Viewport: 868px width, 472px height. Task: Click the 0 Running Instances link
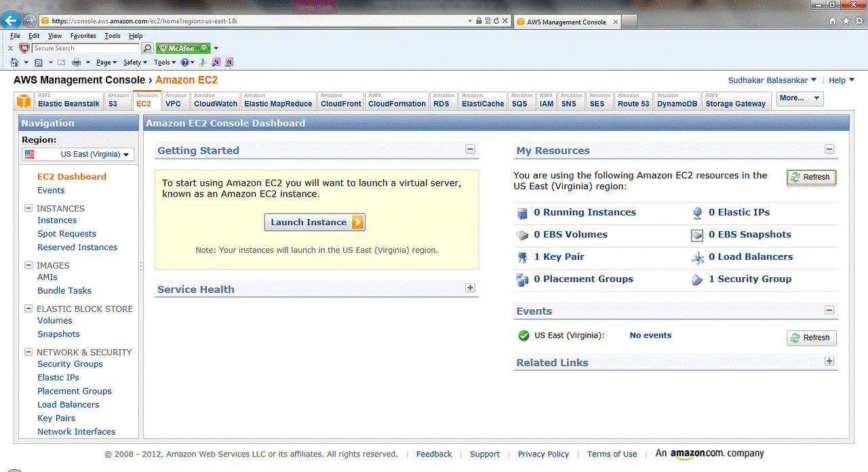pyautogui.click(x=585, y=212)
